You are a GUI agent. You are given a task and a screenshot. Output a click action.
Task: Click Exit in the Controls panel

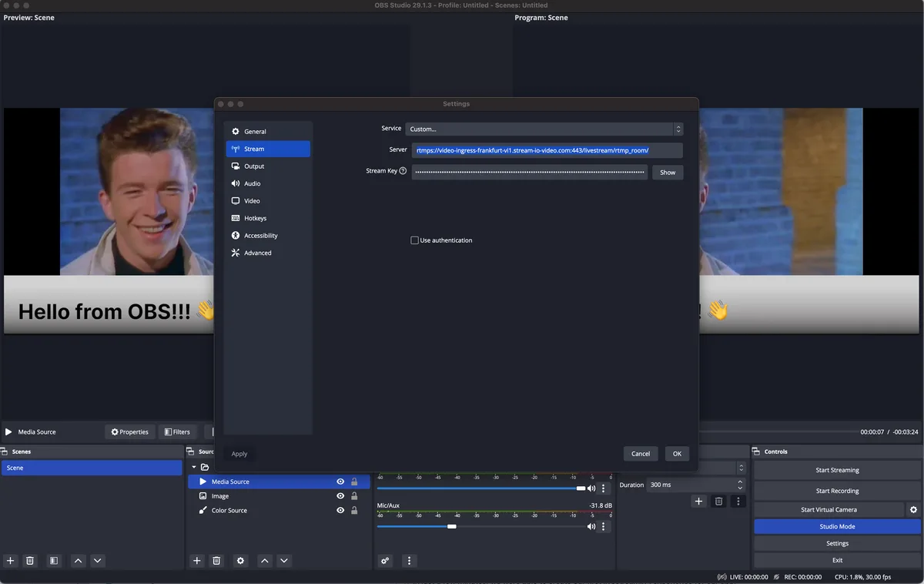click(837, 560)
